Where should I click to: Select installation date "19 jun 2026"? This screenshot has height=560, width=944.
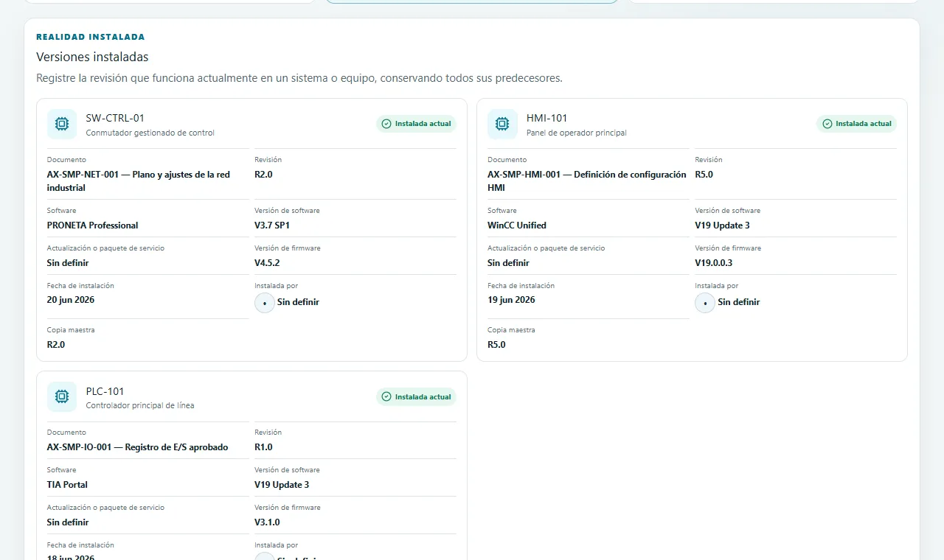click(x=512, y=300)
